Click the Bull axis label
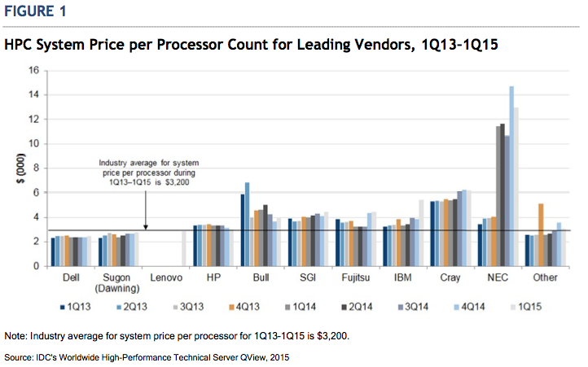 pos(261,277)
